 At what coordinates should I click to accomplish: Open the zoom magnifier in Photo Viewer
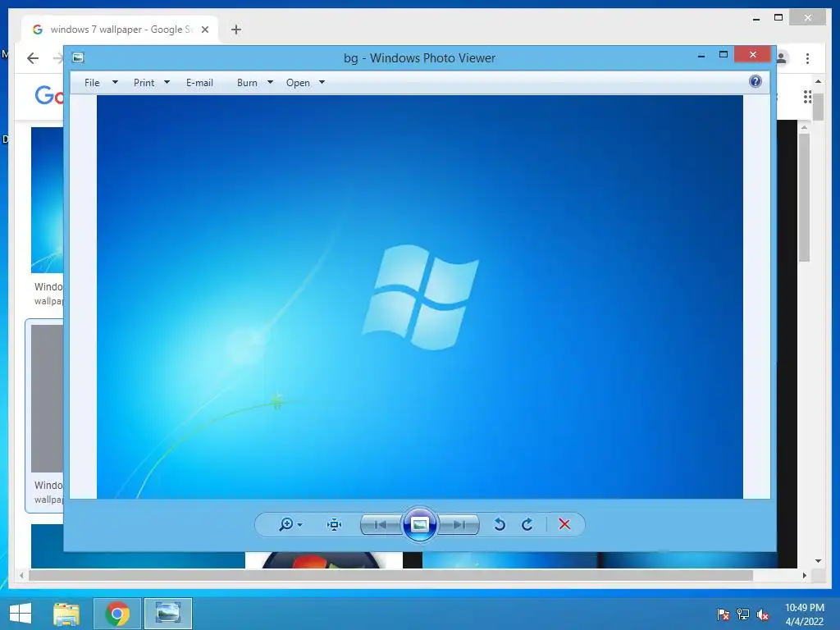286,524
